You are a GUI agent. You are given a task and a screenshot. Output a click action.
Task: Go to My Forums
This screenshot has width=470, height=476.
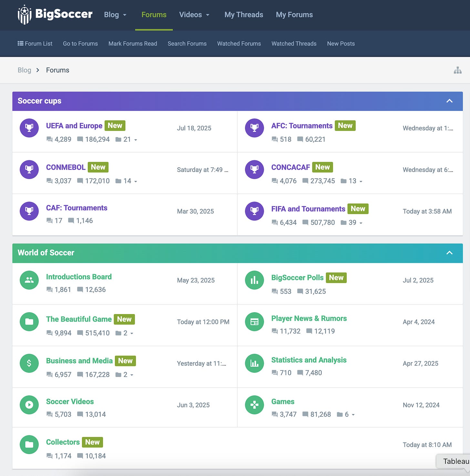click(x=294, y=15)
